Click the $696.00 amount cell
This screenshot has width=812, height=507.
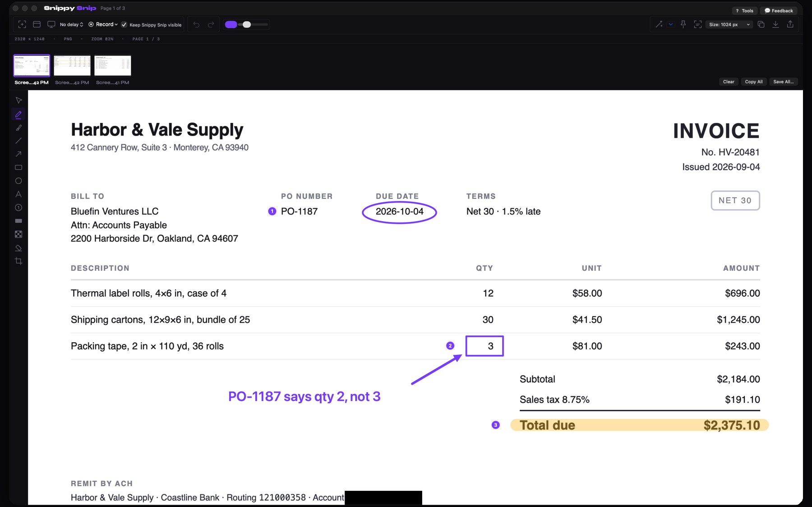coord(743,293)
